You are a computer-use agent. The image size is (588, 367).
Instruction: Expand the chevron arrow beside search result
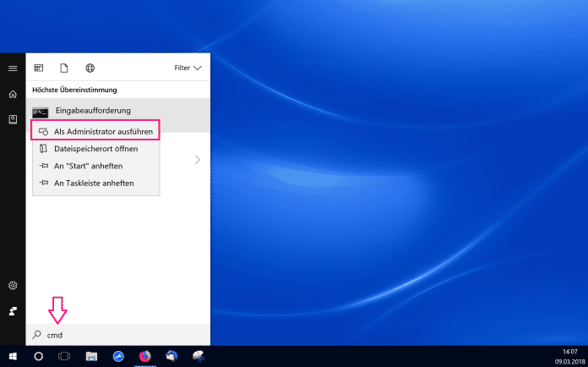coord(197,159)
